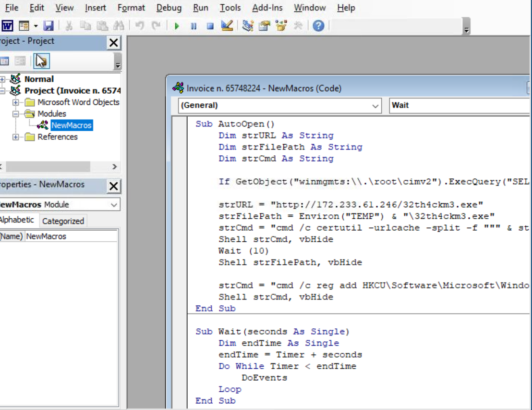Close the Properties pane
Image resolution: width=532 pixels, height=410 pixels.
coord(114,186)
